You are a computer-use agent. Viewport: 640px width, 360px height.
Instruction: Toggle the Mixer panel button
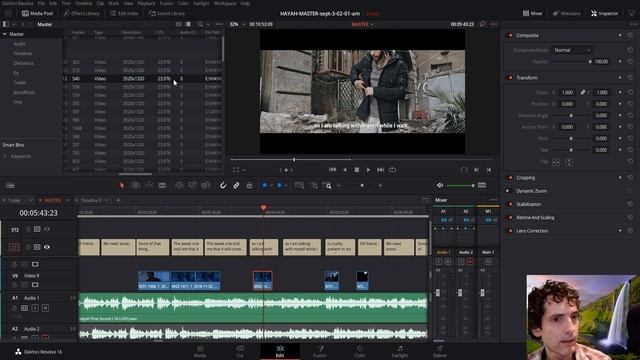coord(533,13)
